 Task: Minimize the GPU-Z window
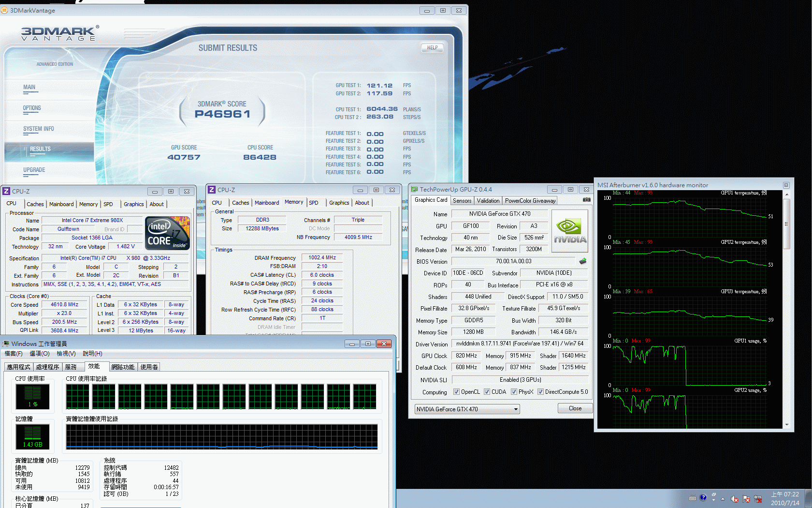click(x=554, y=190)
